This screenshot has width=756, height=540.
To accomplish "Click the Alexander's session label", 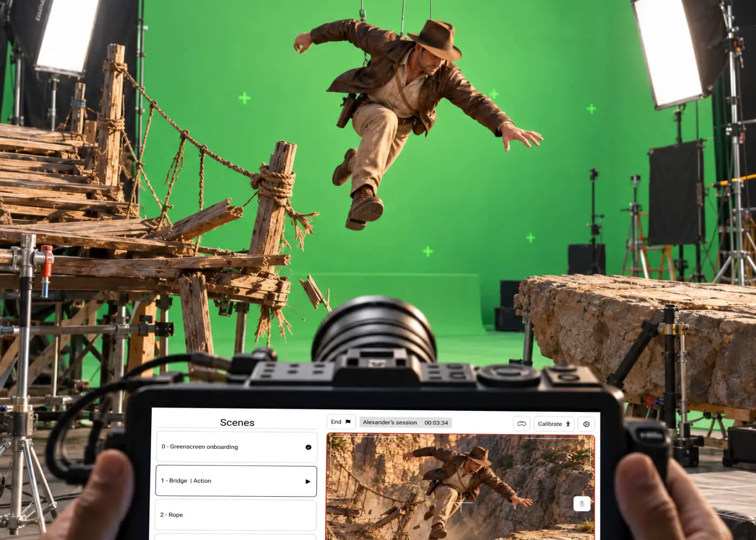I will click(390, 422).
